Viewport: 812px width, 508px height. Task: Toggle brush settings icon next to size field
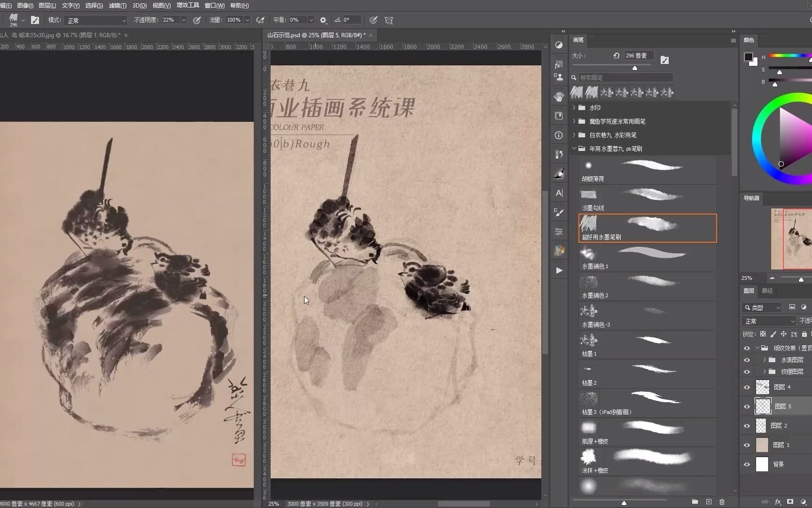tap(664, 60)
